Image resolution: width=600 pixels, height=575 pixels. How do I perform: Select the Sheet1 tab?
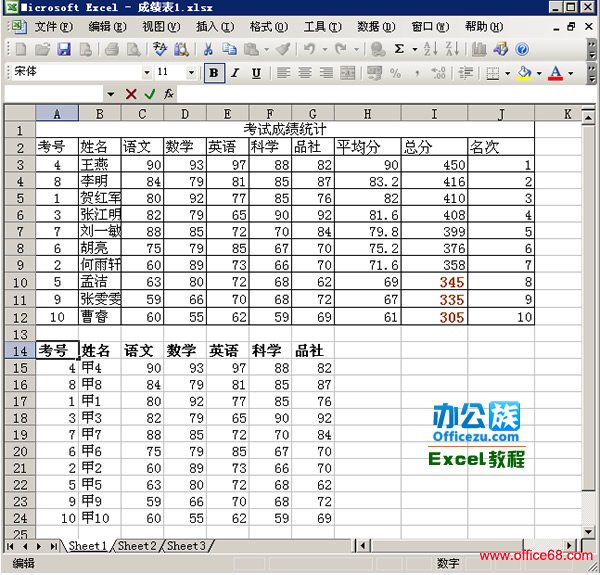pyautogui.click(x=88, y=546)
